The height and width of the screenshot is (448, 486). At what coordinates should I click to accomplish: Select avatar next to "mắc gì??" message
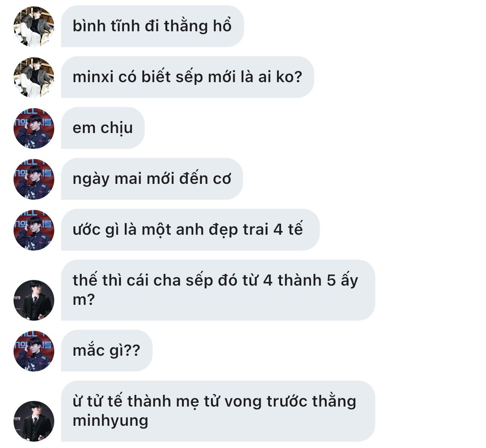click(34, 351)
